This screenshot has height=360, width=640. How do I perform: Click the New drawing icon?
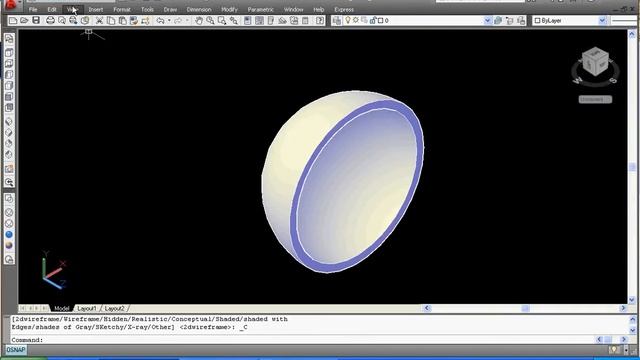click(13, 20)
